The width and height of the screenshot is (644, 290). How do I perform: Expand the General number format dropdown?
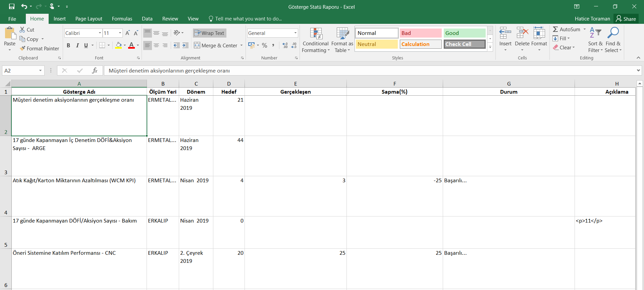(x=295, y=33)
